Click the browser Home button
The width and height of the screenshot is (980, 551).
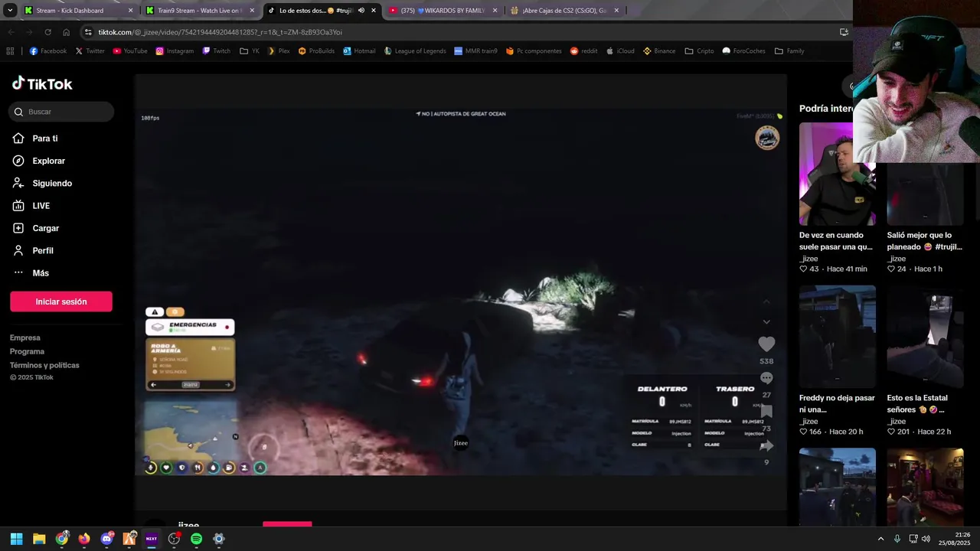(x=67, y=32)
